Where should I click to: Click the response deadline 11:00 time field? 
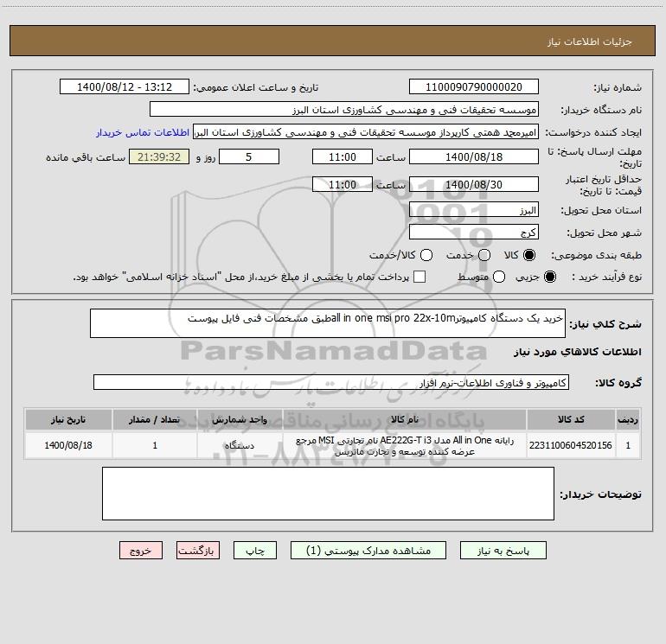coord(343,156)
